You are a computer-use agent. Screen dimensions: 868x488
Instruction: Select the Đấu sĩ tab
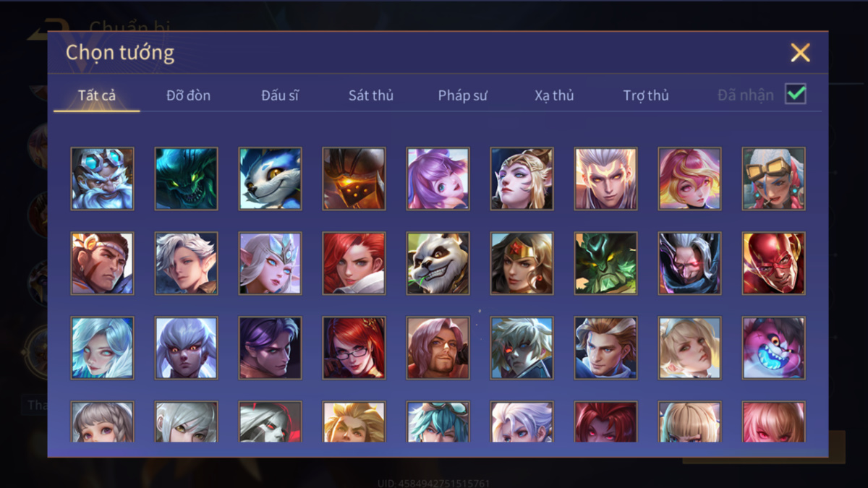(x=280, y=95)
